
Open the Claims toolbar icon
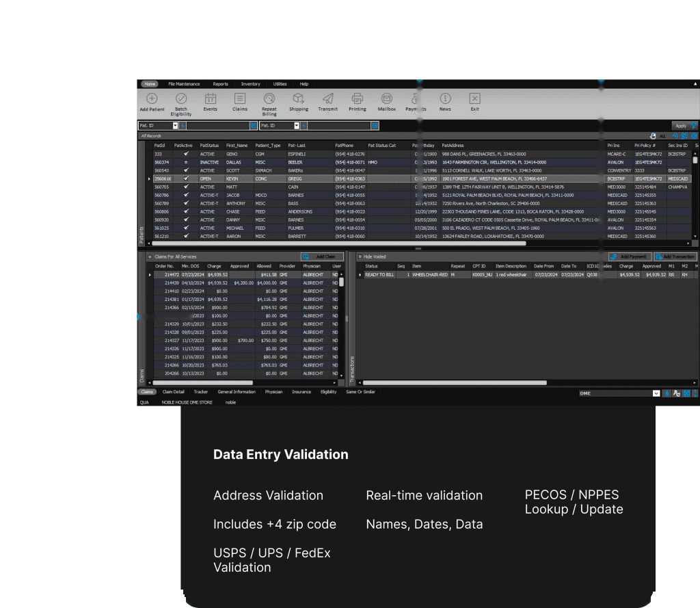[240, 98]
